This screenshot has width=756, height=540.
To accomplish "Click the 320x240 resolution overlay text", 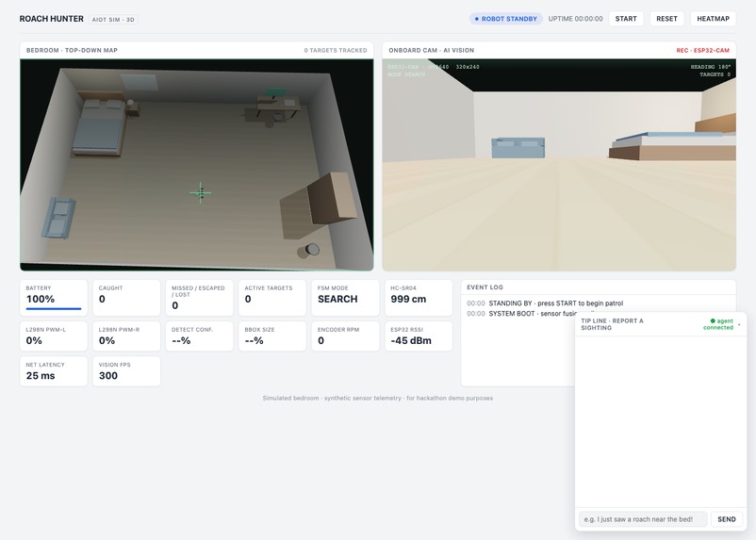I will coord(468,67).
